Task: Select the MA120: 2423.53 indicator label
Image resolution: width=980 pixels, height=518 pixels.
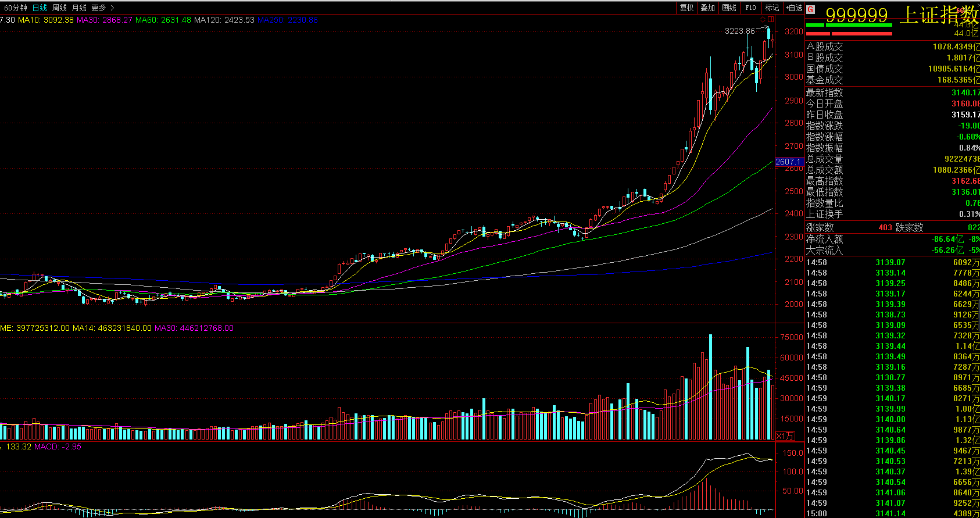Action: (x=224, y=20)
